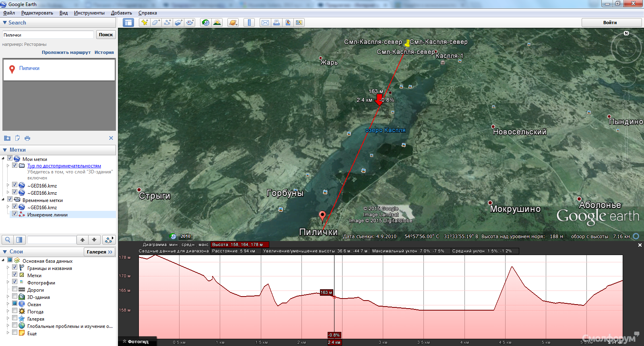Viewport: 644px width, 346px height.
Task: Open the Проложить маршрут link
Action: coord(66,52)
